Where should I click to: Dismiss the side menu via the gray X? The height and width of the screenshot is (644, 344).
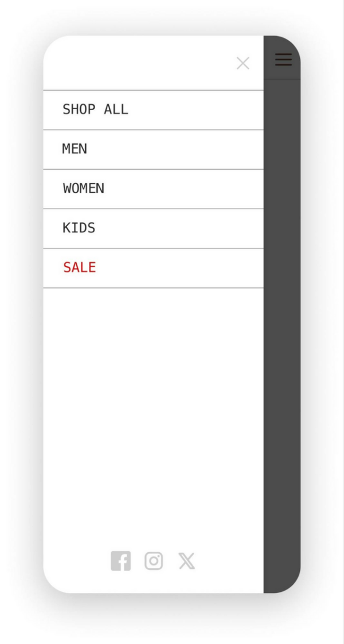coord(243,64)
